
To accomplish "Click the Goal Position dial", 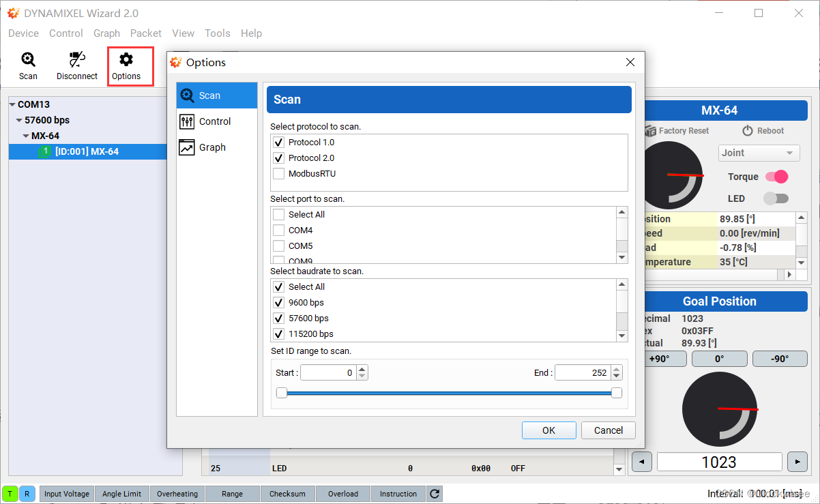I will 719,409.
